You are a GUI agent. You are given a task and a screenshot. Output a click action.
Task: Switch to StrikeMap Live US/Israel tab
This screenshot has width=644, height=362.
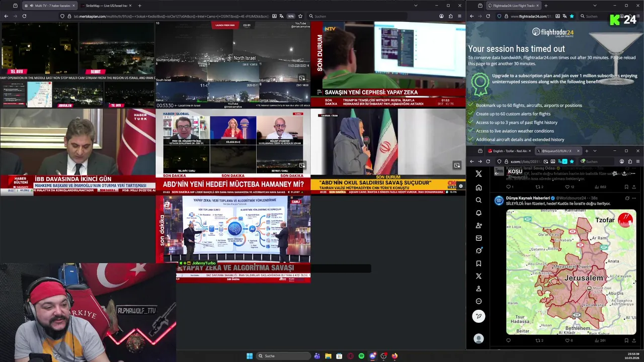(x=106, y=6)
